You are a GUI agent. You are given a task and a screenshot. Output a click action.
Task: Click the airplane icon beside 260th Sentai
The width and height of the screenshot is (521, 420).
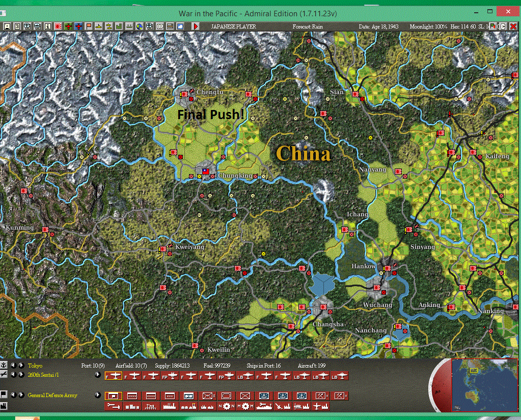(4, 375)
